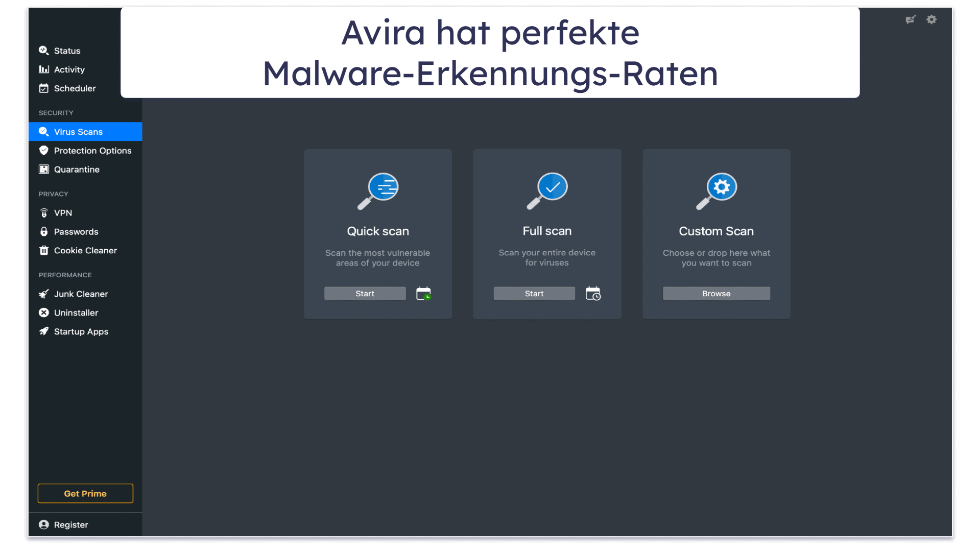Open feedback via the speech bubble icon
This screenshot has height=551, width=980.
click(911, 19)
